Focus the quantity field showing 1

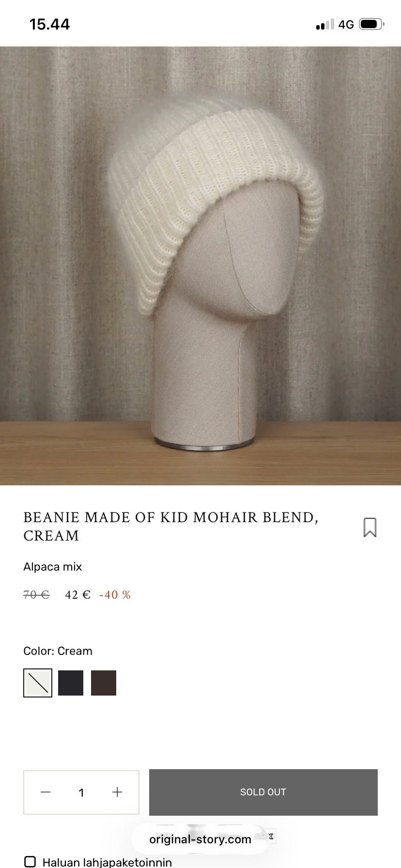[81, 792]
